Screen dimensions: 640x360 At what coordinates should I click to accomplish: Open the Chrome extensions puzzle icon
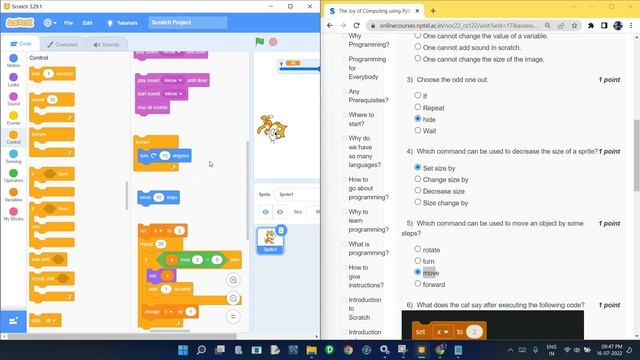pos(591,25)
